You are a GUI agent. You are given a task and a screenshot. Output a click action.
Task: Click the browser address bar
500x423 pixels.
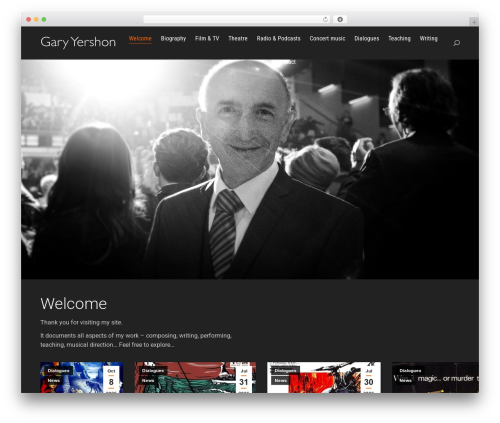[237, 20]
